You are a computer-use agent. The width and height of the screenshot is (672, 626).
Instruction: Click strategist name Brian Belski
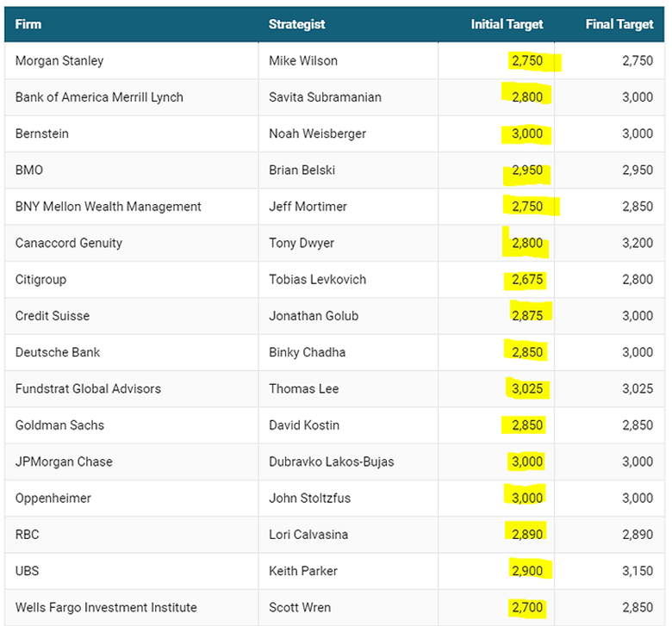coord(302,170)
